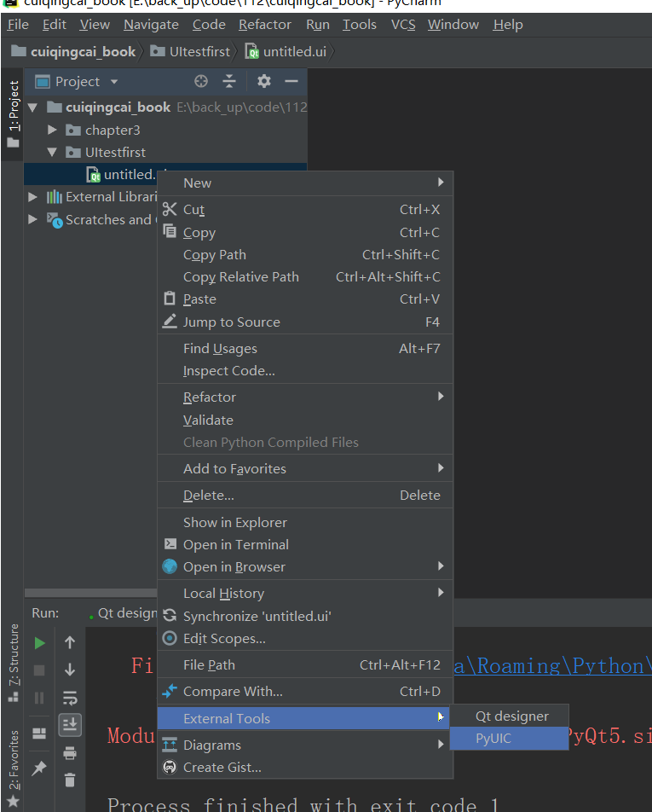The height and width of the screenshot is (812, 652).
Task: Click the Roaming\Python path link in output
Action: click(552, 666)
